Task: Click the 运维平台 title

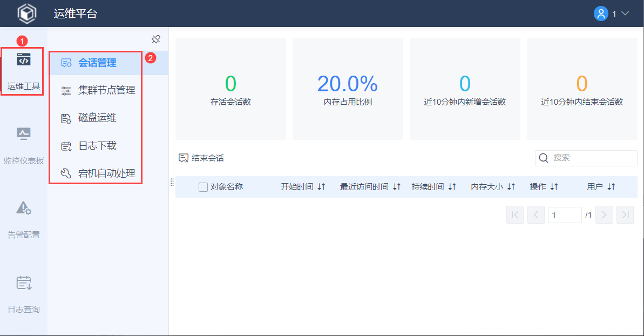Action: [x=76, y=14]
